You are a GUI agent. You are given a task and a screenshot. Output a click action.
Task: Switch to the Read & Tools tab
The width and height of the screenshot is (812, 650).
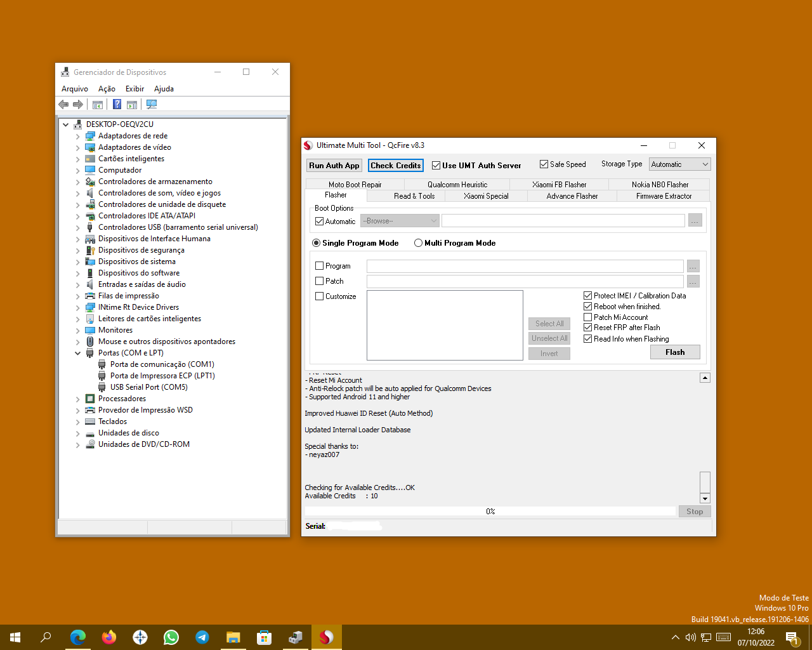point(414,196)
